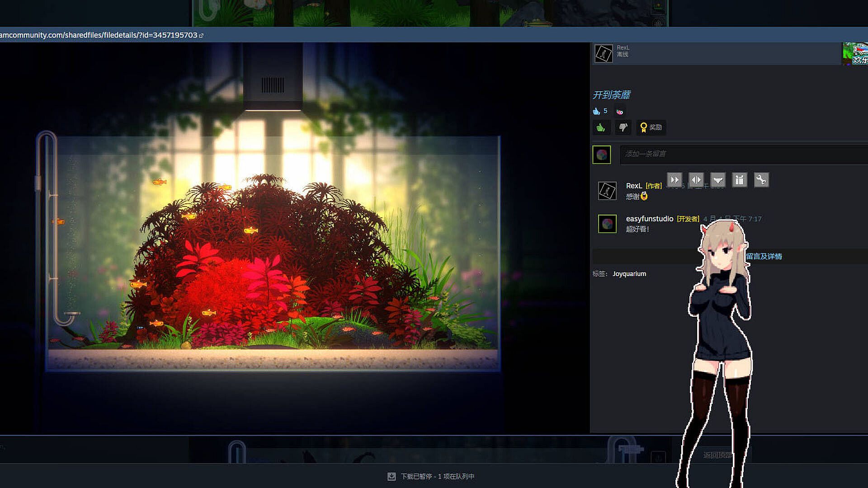Click the thumbs-down rate button
Image resolution: width=868 pixels, height=488 pixels.
tap(623, 127)
